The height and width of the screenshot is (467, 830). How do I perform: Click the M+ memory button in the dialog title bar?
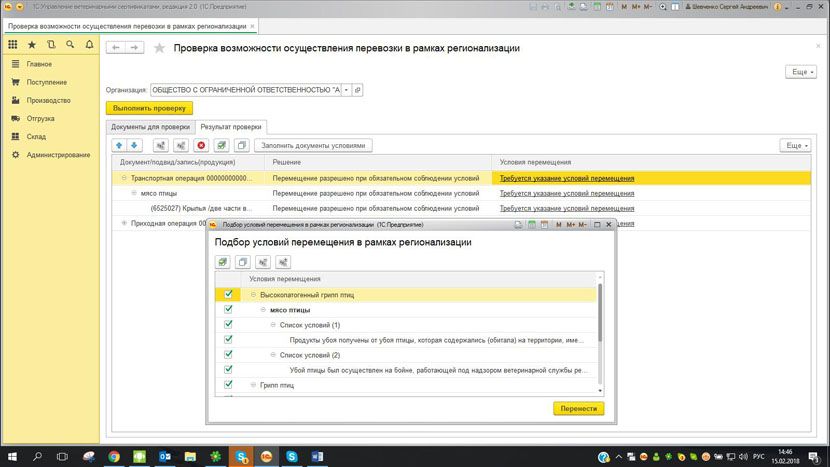click(x=571, y=224)
